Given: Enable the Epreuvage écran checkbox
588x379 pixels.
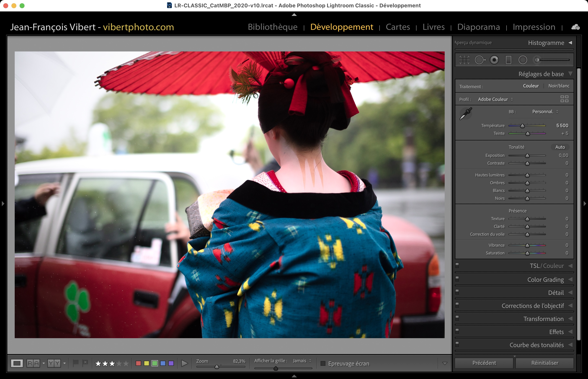Looking at the screenshot, I should [x=323, y=363].
